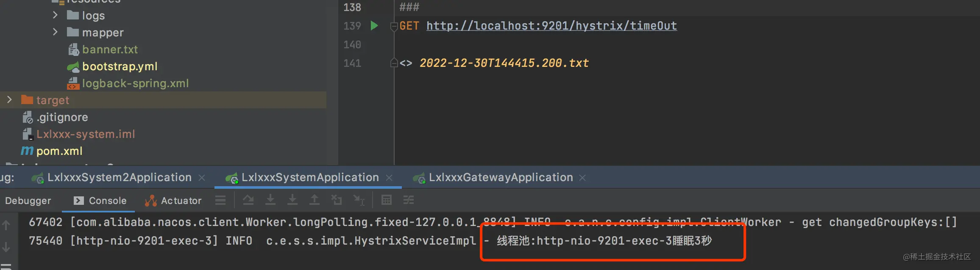Open pom.xml Maven file
The height and width of the screenshot is (270, 980).
pyautogui.click(x=52, y=151)
